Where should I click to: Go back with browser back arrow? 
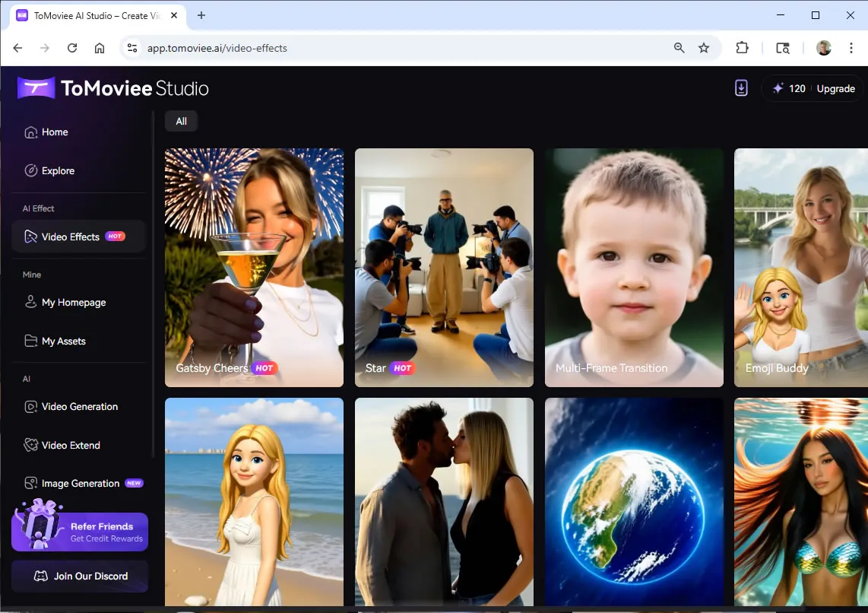click(x=17, y=48)
